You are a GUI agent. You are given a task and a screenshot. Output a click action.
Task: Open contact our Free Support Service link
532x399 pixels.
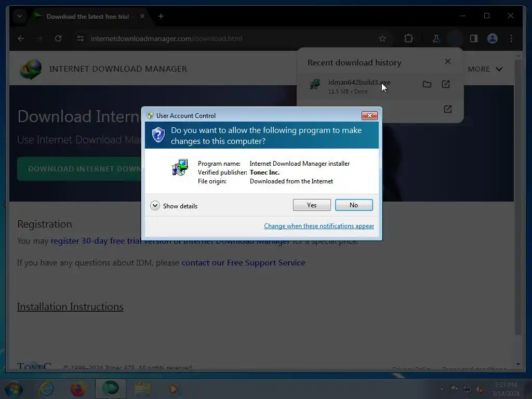[243, 262]
